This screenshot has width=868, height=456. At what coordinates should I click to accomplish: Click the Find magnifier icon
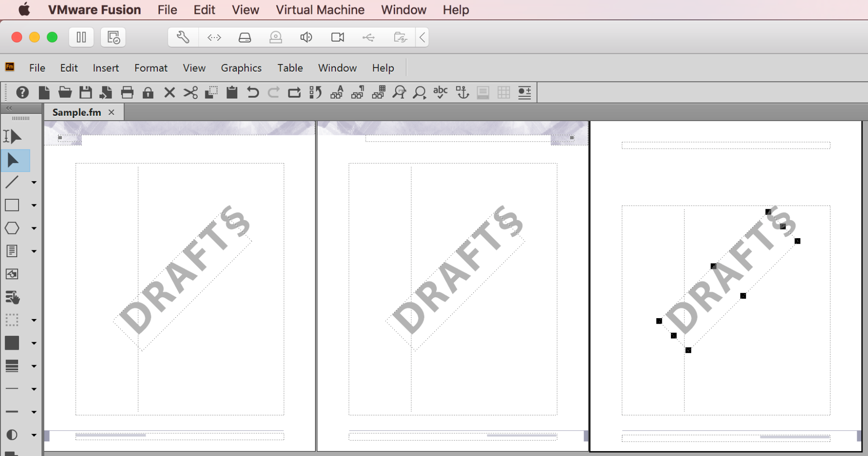click(x=420, y=93)
